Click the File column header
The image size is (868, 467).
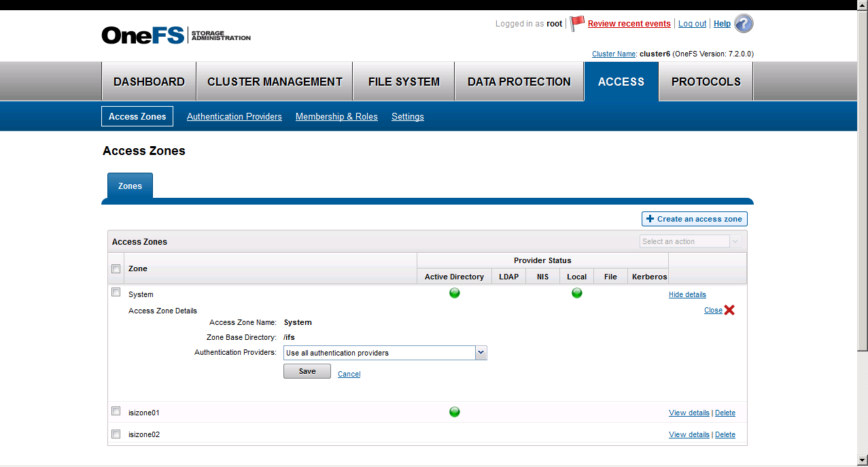point(610,277)
